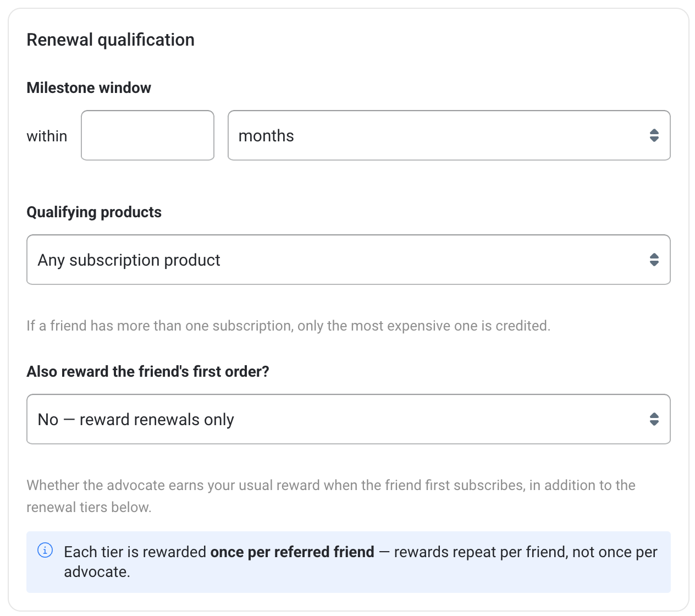Click the Also reward the friend's first order label
The height and width of the screenshot is (616, 695).
point(148,372)
